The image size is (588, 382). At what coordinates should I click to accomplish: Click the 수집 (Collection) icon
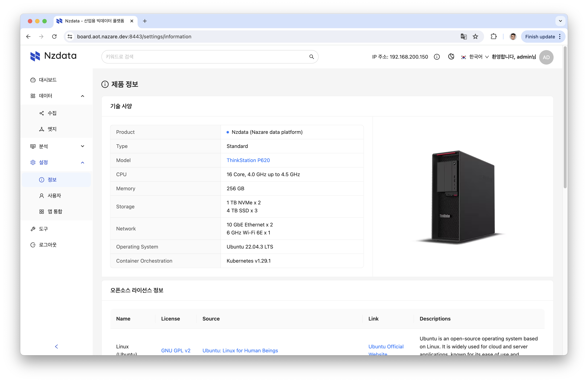42,113
